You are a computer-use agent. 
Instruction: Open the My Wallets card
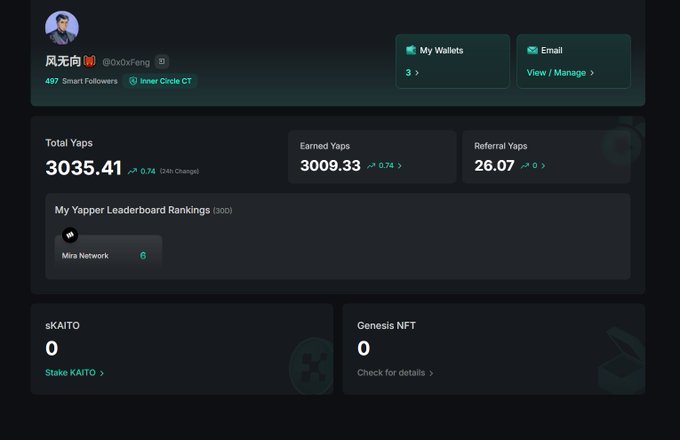click(452, 61)
